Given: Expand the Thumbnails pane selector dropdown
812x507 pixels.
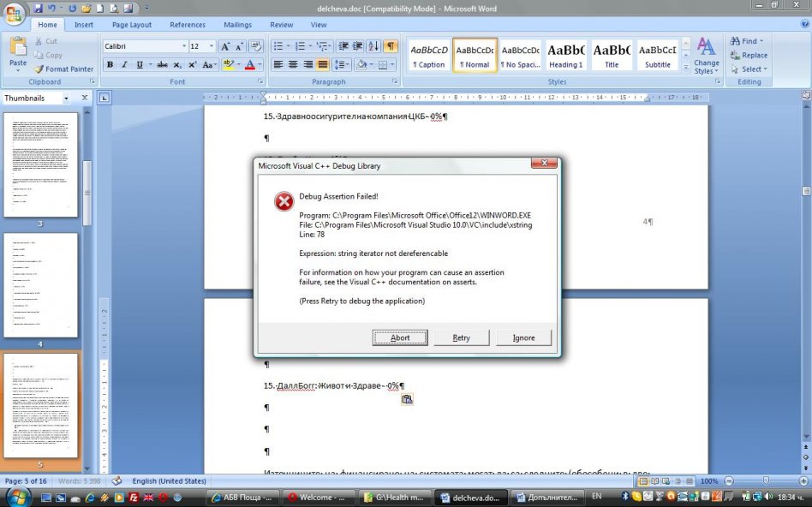Looking at the screenshot, I should click(67, 98).
